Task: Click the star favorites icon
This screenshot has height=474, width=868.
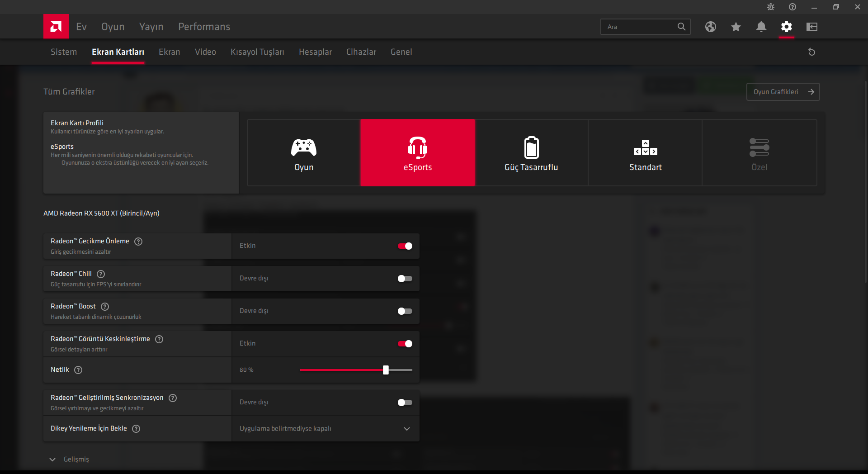Action: pyautogui.click(x=736, y=27)
